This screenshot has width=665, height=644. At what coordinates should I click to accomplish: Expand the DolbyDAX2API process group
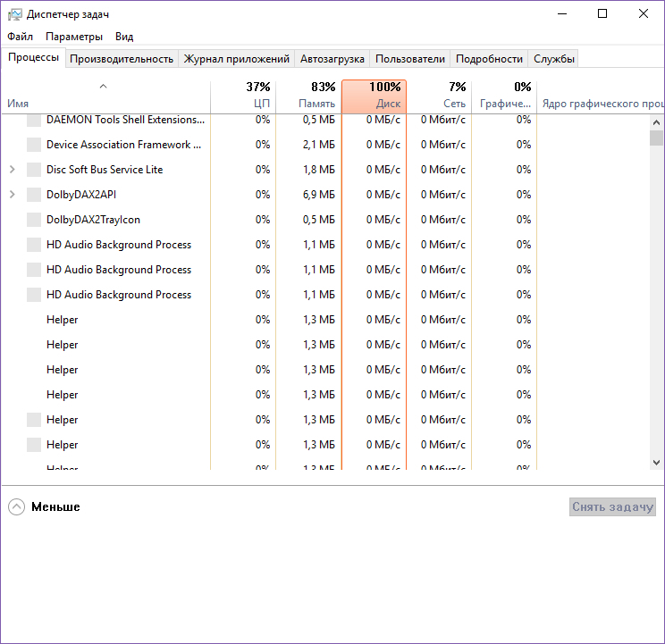click(12, 195)
